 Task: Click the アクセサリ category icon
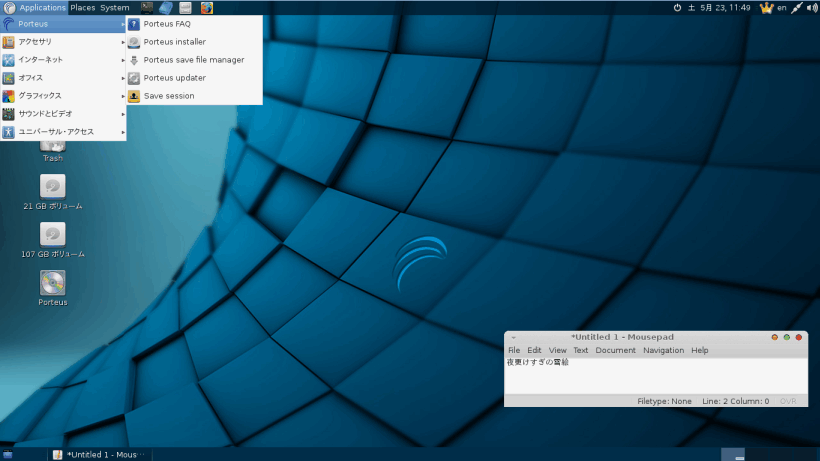pyautogui.click(x=8, y=42)
